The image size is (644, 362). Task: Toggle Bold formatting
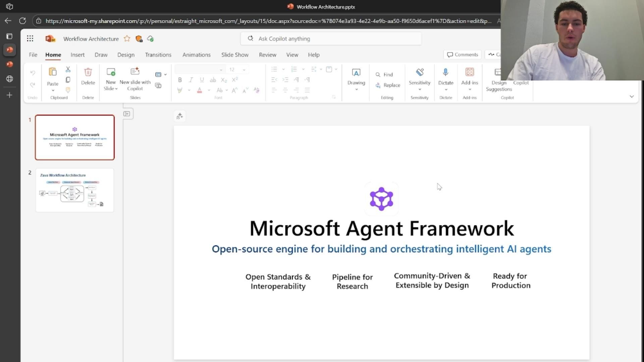point(180,80)
